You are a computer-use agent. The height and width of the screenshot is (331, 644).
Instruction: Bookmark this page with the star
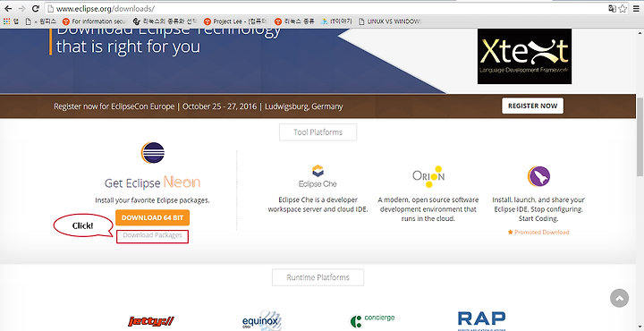[x=623, y=9]
